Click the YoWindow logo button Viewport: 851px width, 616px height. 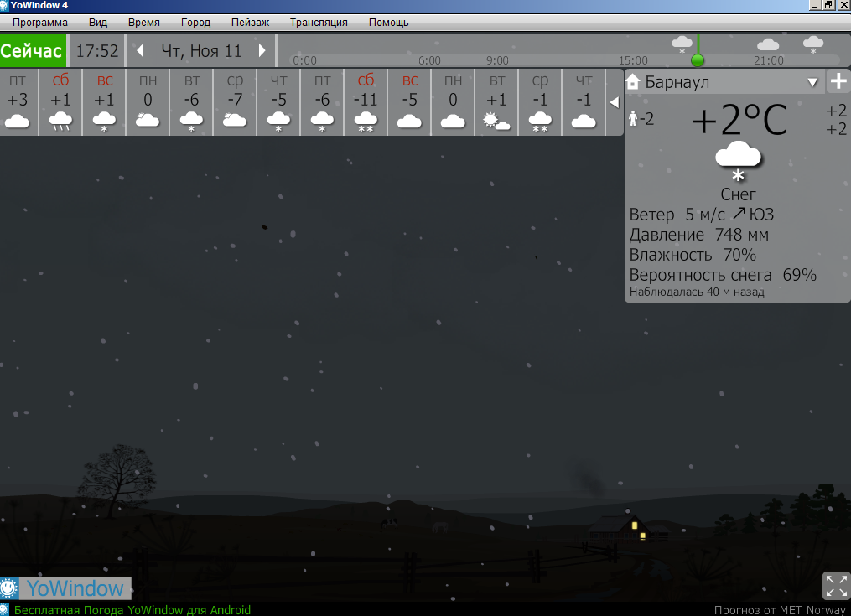click(x=65, y=588)
